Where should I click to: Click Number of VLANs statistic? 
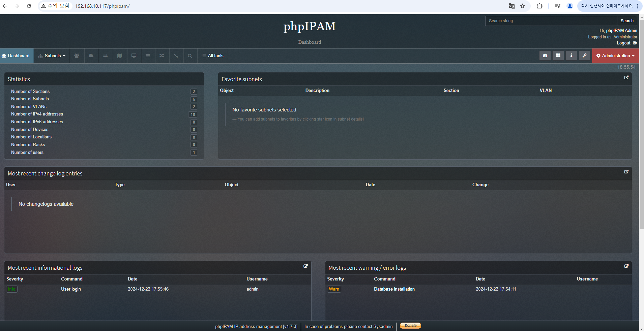tap(104, 107)
